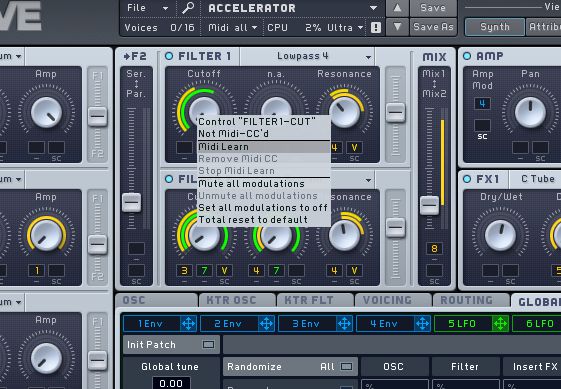
Task: Click Remove Midi CC menu entry
Action: [x=264, y=159]
